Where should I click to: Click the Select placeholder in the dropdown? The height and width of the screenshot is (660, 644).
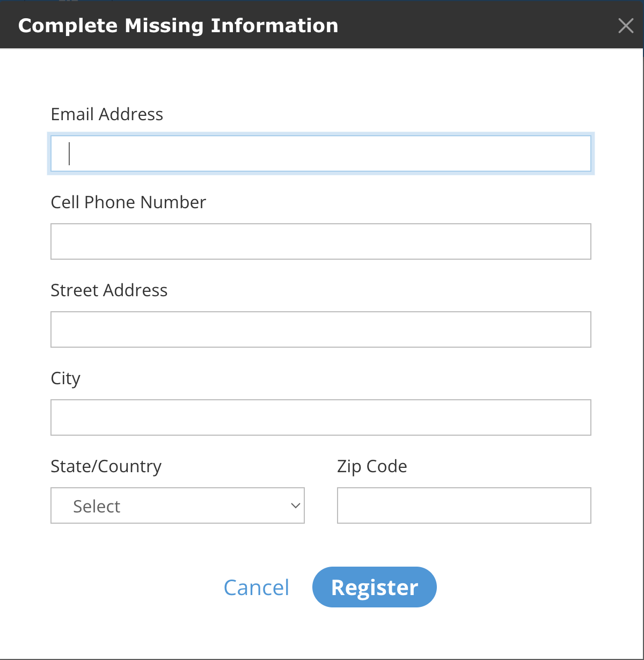click(x=97, y=506)
